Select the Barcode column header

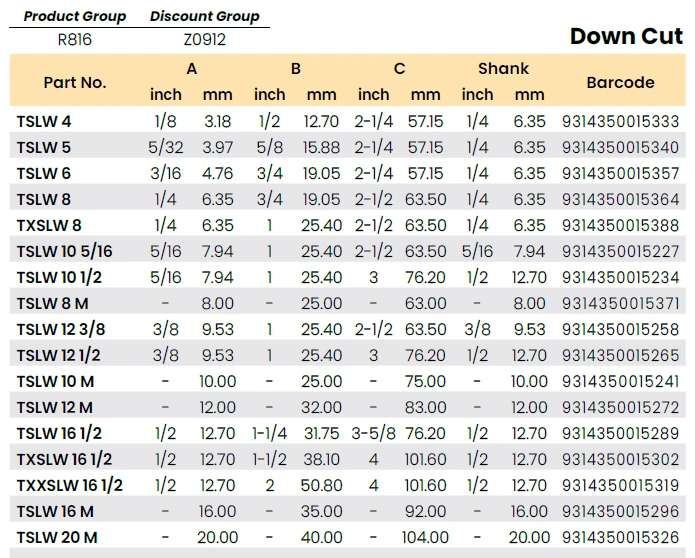[620, 82]
